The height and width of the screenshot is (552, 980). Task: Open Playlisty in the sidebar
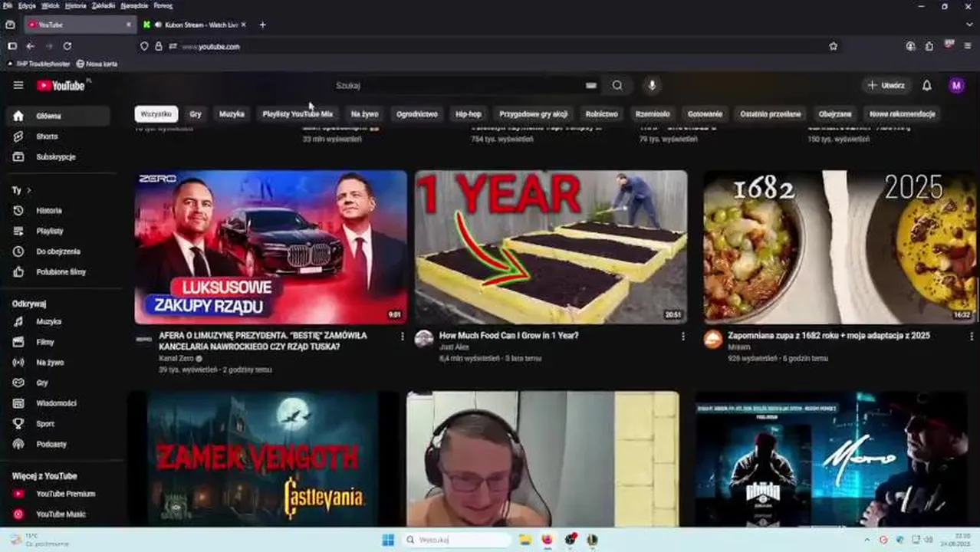pos(58,231)
